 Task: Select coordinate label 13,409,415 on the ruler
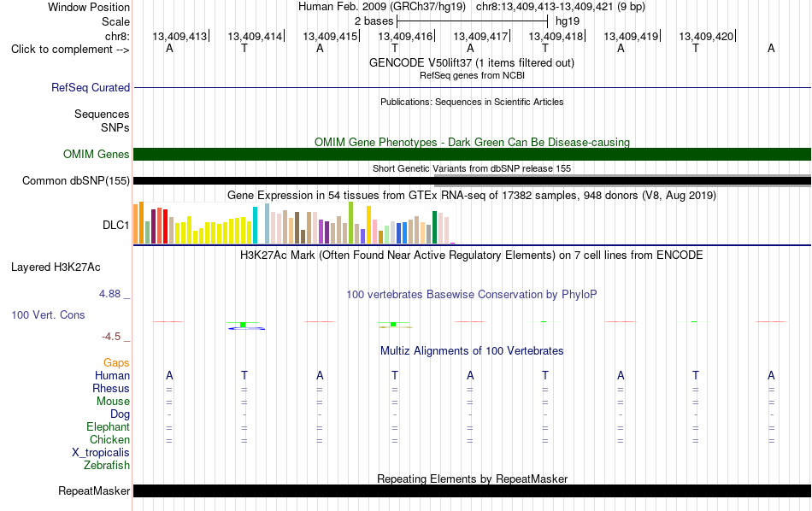click(x=330, y=36)
